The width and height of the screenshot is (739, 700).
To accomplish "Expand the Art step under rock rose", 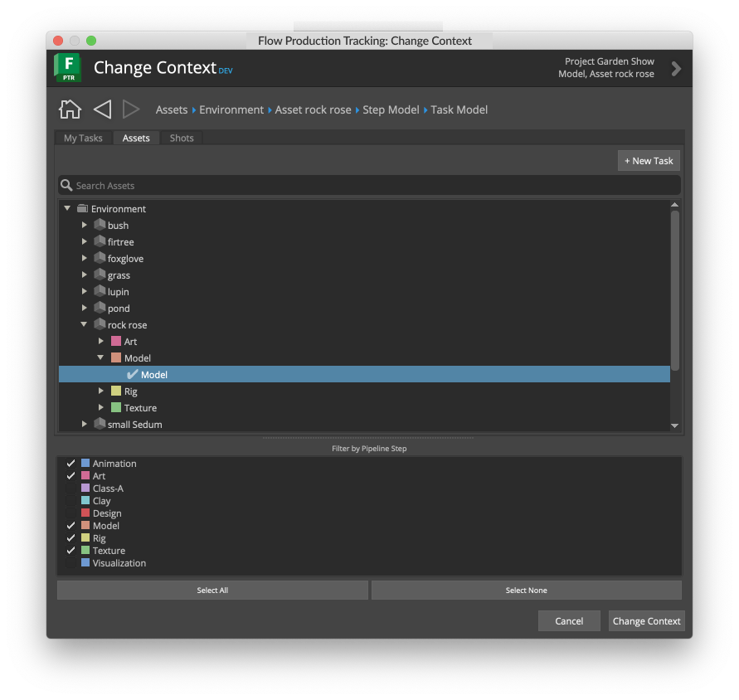I will (x=101, y=341).
